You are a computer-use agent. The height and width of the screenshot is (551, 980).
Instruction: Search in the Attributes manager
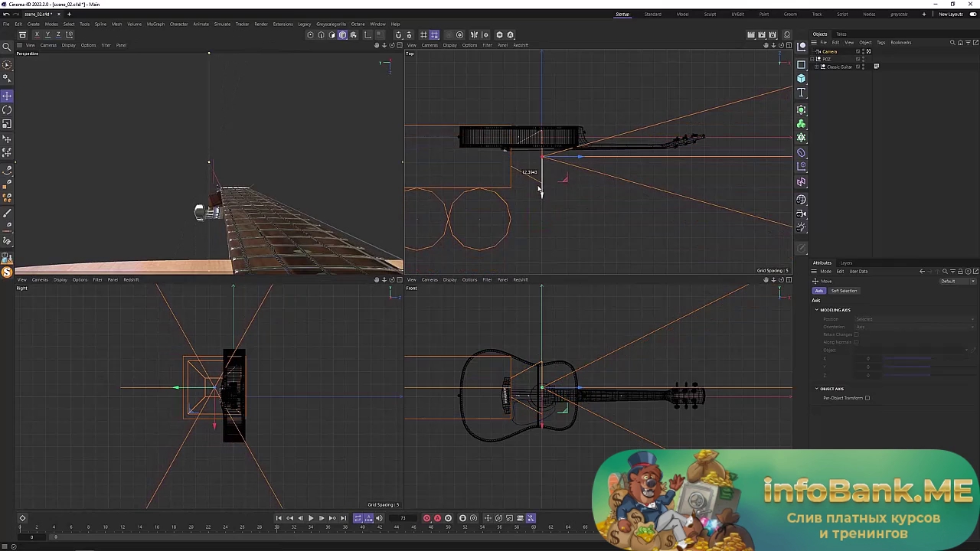pos(945,272)
